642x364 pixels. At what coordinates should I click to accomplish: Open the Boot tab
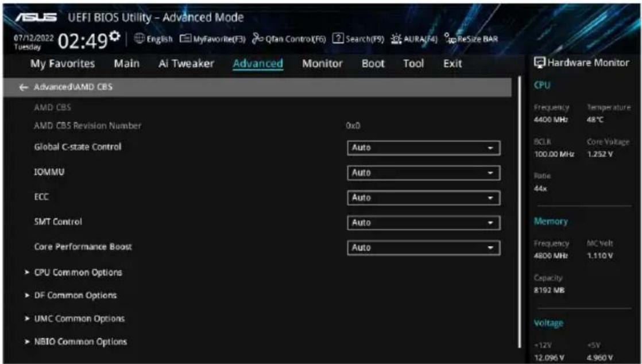[373, 64]
